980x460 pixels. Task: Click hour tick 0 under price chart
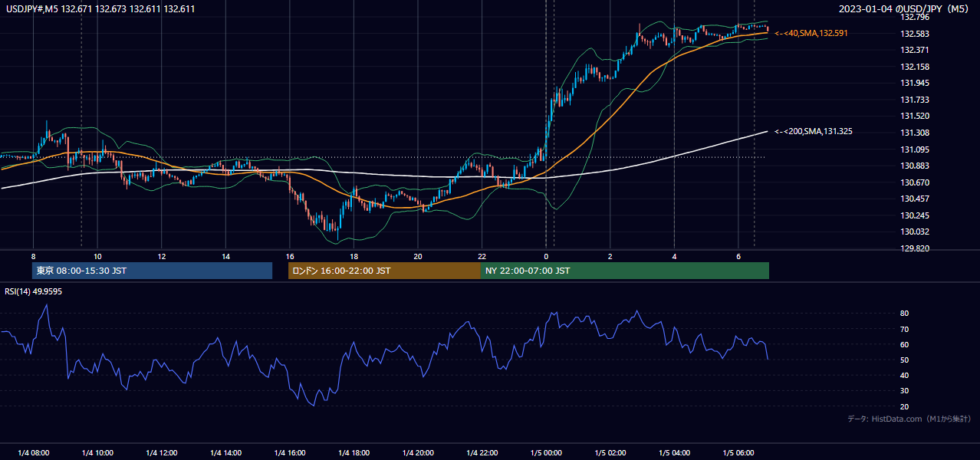(546, 256)
